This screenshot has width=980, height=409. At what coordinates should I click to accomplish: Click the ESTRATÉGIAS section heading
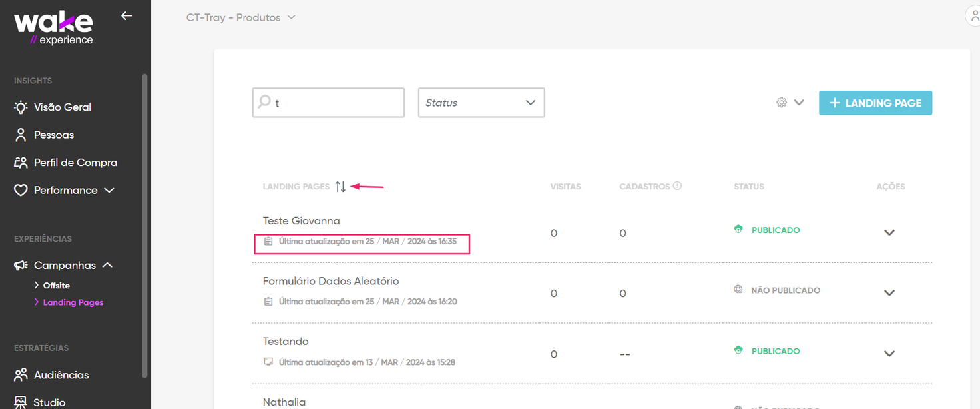tap(41, 348)
